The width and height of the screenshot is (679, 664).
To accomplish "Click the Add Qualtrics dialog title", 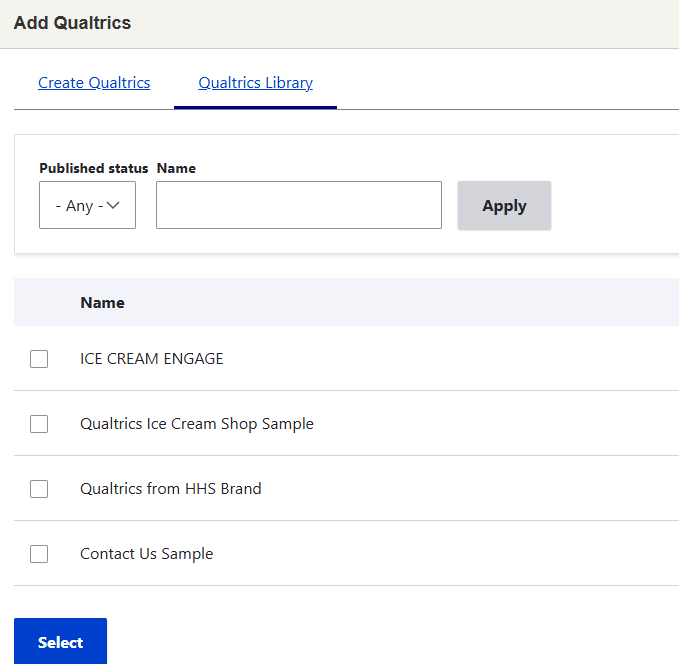I will pyautogui.click(x=72, y=23).
